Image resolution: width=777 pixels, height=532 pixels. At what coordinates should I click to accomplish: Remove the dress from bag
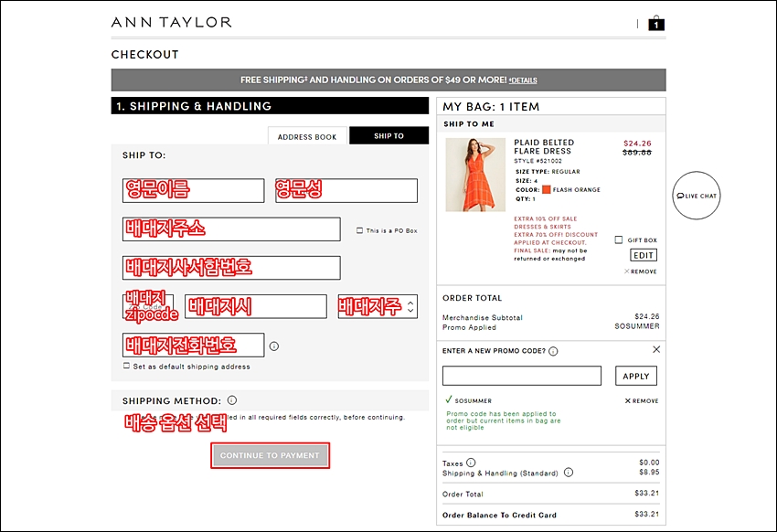tap(641, 271)
